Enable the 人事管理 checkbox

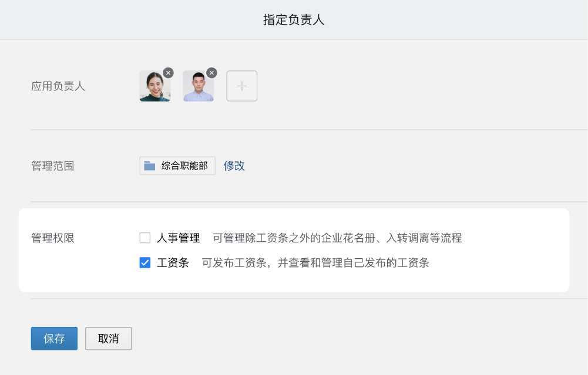(145, 238)
